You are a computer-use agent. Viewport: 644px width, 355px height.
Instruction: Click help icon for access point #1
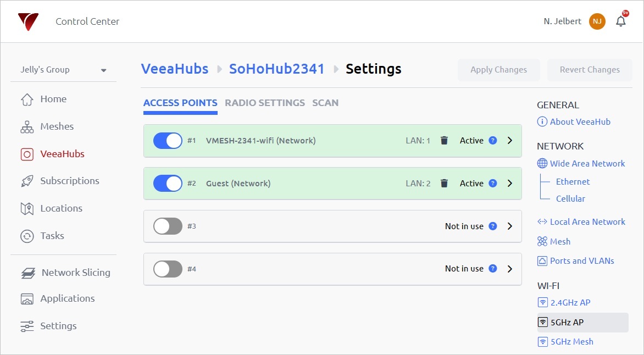(493, 141)
